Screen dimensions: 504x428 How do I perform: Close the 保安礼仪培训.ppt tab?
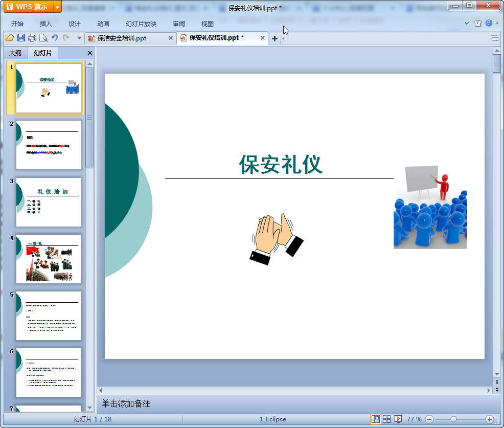pos(263,38)
